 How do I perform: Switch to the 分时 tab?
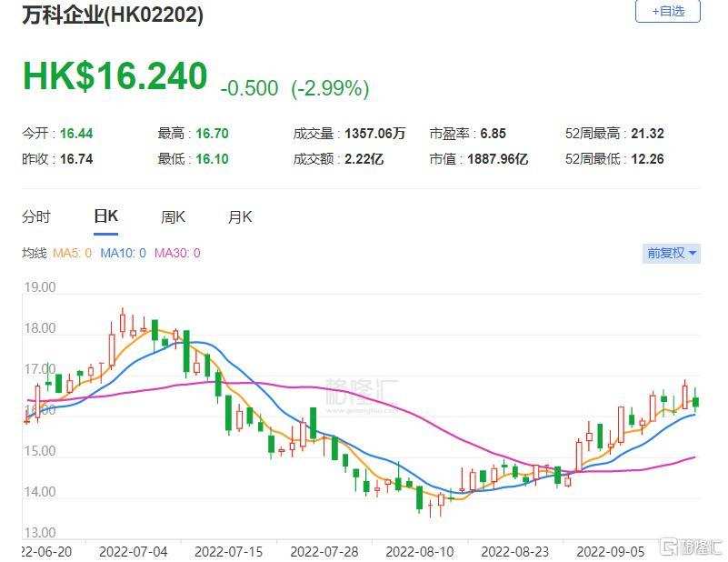[x=36, y=217]
